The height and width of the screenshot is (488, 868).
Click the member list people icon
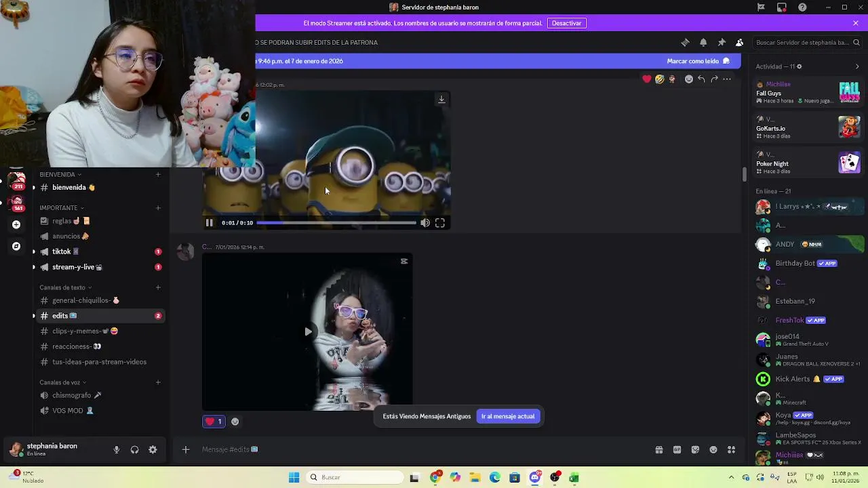pos(740,42)
